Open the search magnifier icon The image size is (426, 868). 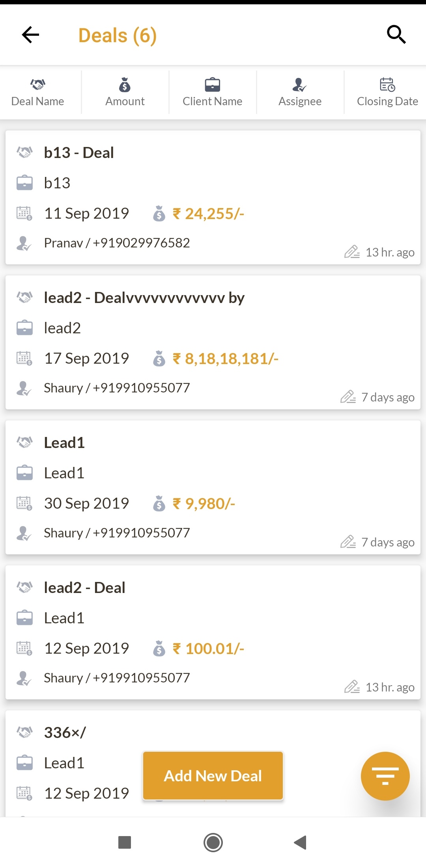(396, 35)
